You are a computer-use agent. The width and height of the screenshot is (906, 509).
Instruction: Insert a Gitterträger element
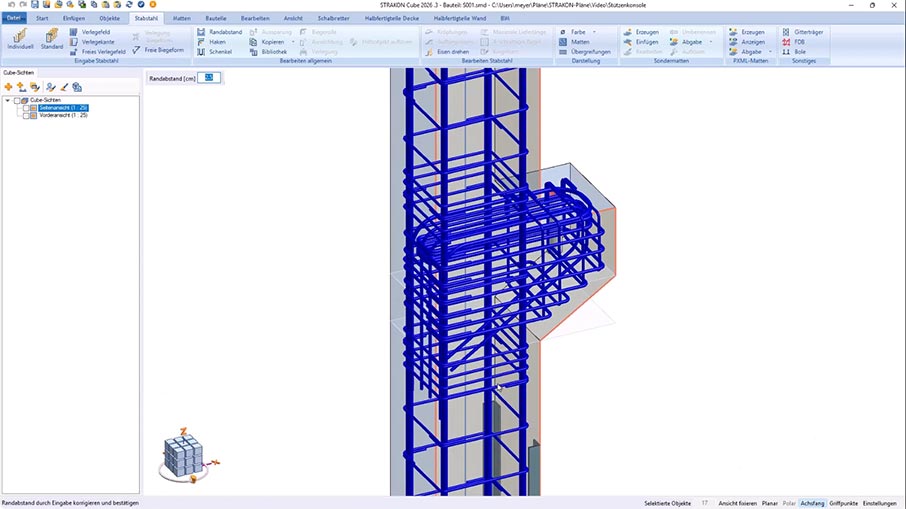coord(803,32)
